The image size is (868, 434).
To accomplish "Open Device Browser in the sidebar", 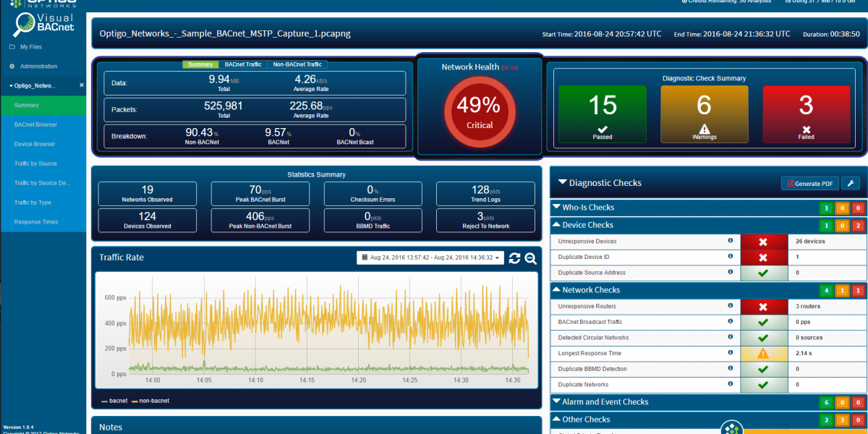I will (43, 144).
